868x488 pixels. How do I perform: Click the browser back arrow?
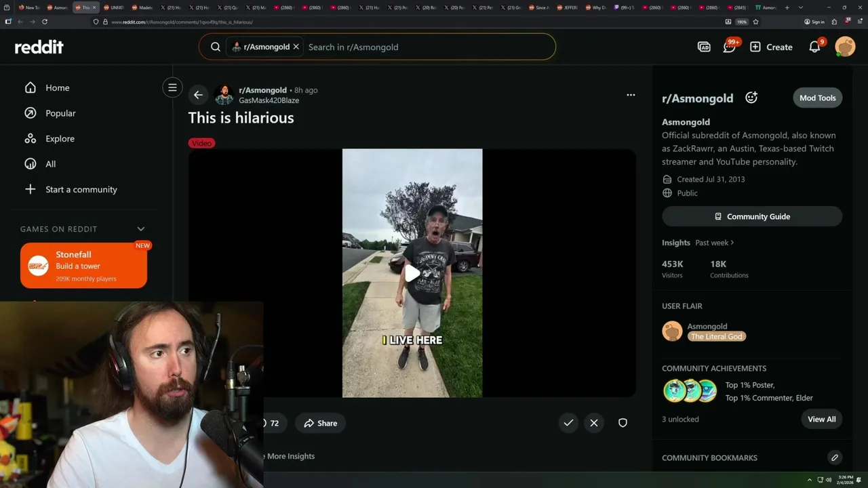click(20, 22)
